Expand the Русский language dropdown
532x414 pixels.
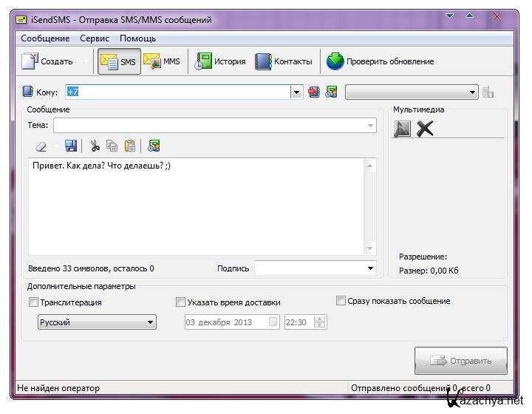pyautogui.click(x=150, y=322)
